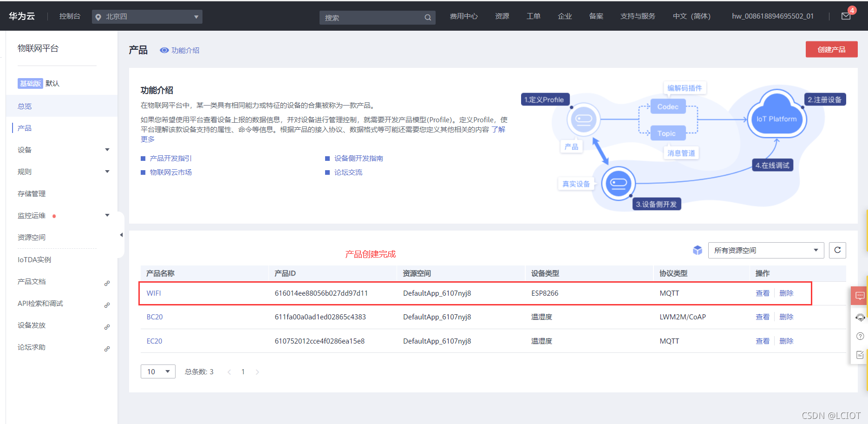This screenshot has height=424, width=868.
Task: Open the EC20 product name link
Action: pyautogui.click(x=154, y=341)
